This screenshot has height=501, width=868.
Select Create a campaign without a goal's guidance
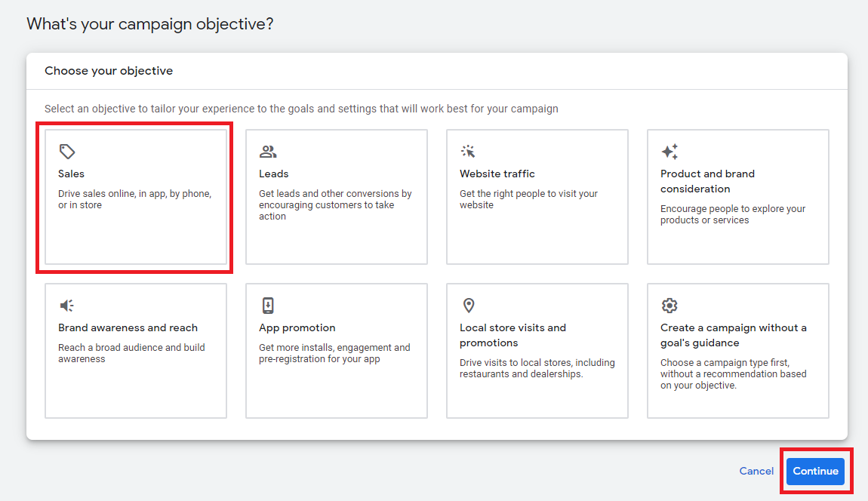pos(734,335)
